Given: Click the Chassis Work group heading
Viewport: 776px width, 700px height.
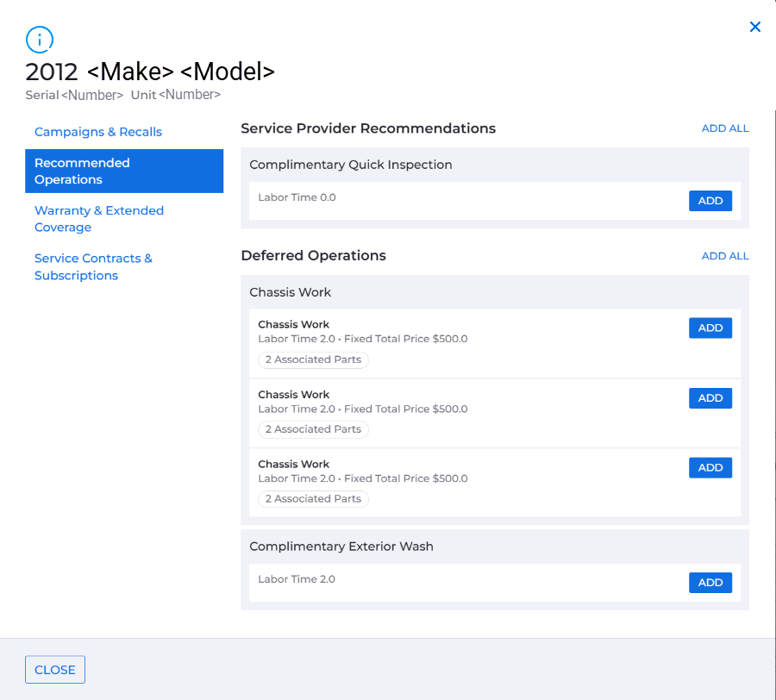Looking at the screenshot, I should 290,292.
